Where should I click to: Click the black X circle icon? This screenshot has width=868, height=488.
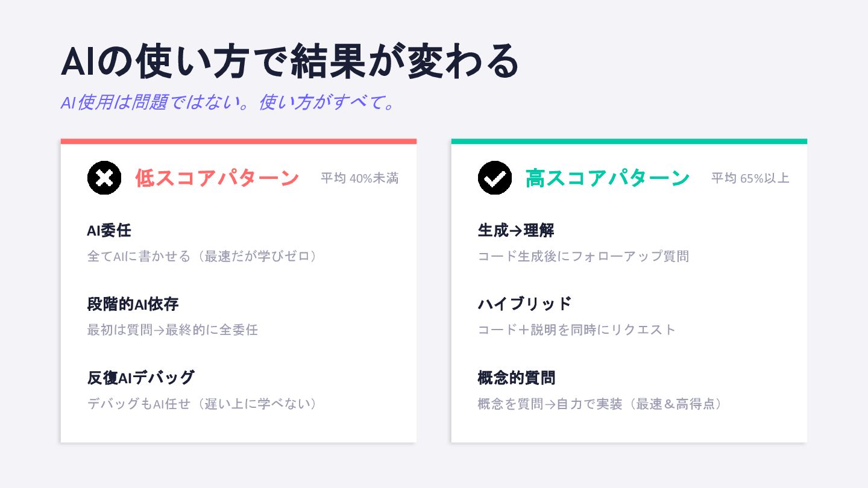pos(104,178)
